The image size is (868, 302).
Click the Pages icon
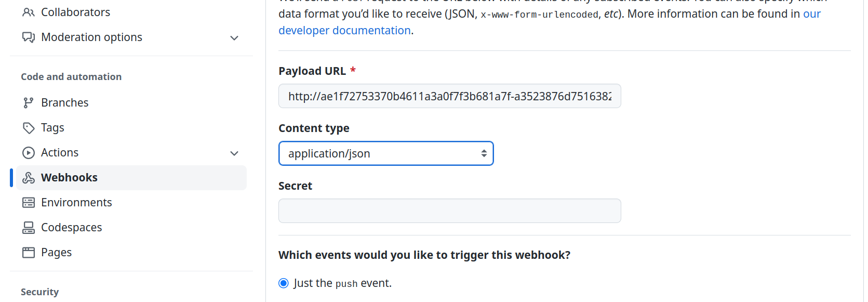pyautogui.click(x=28, y=252)
